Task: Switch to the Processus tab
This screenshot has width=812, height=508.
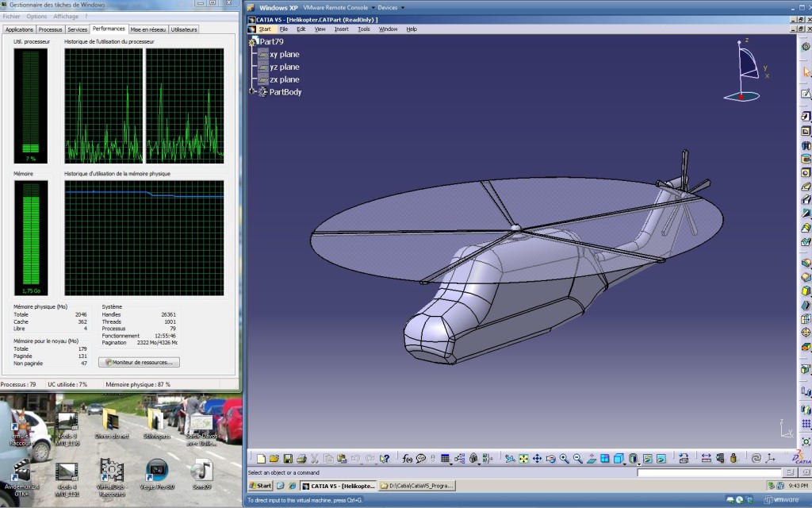Action: [x=50, y=29]
